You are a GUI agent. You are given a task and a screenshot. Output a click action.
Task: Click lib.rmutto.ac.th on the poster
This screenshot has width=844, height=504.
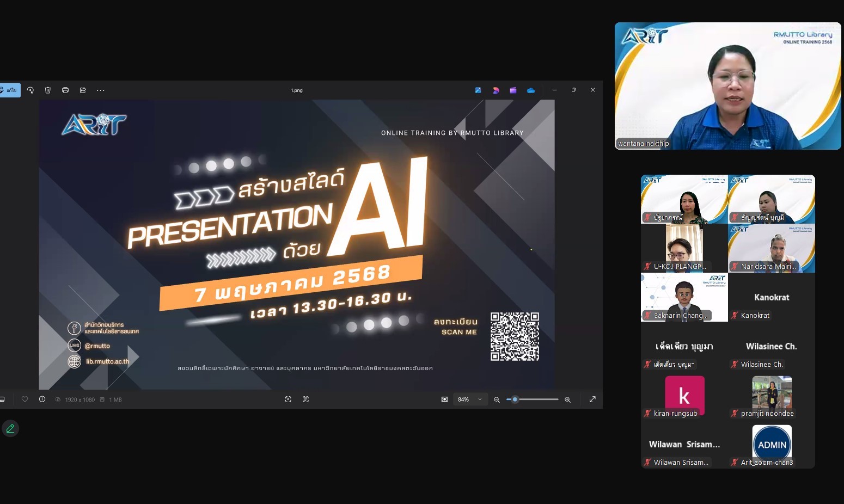tap(108, 361)
